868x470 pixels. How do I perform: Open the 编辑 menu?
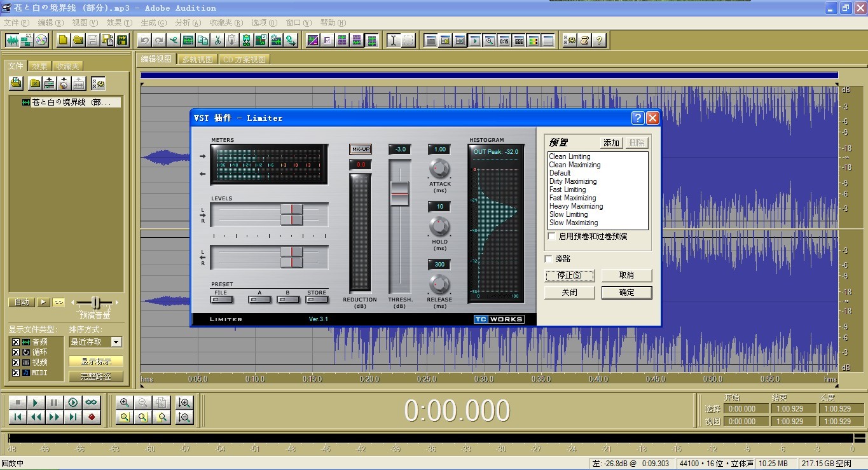click(x=51, y=23)
